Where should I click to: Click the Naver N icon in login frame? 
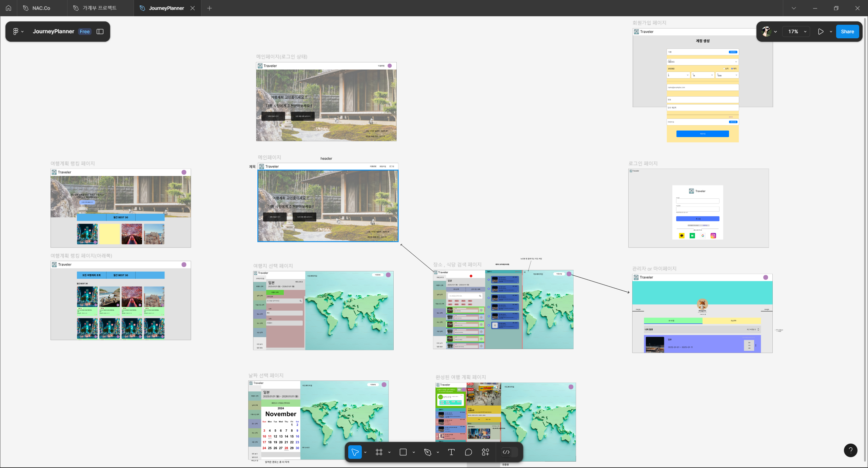tap(692, 236)
